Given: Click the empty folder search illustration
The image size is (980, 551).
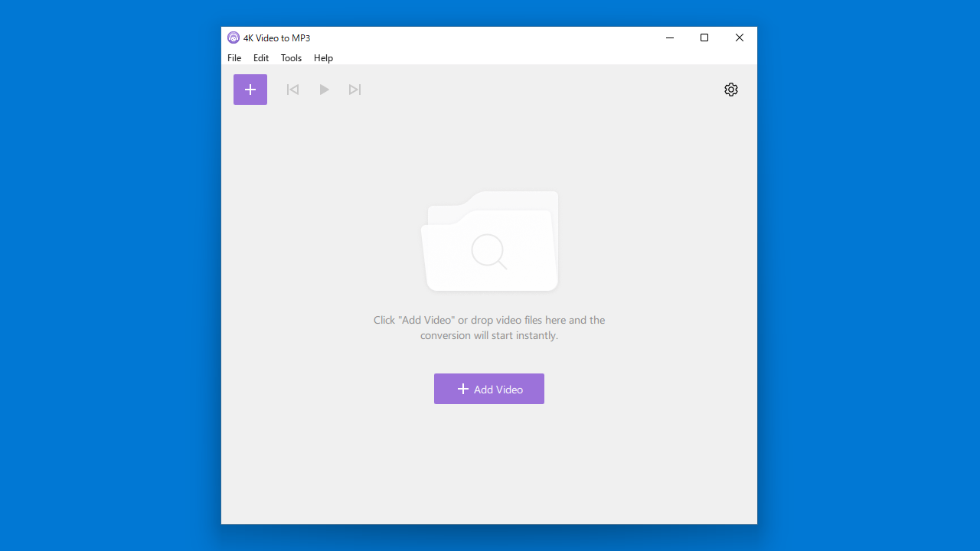Looking at the screenshot, I should pyautogui.click(x=490, y=241).
